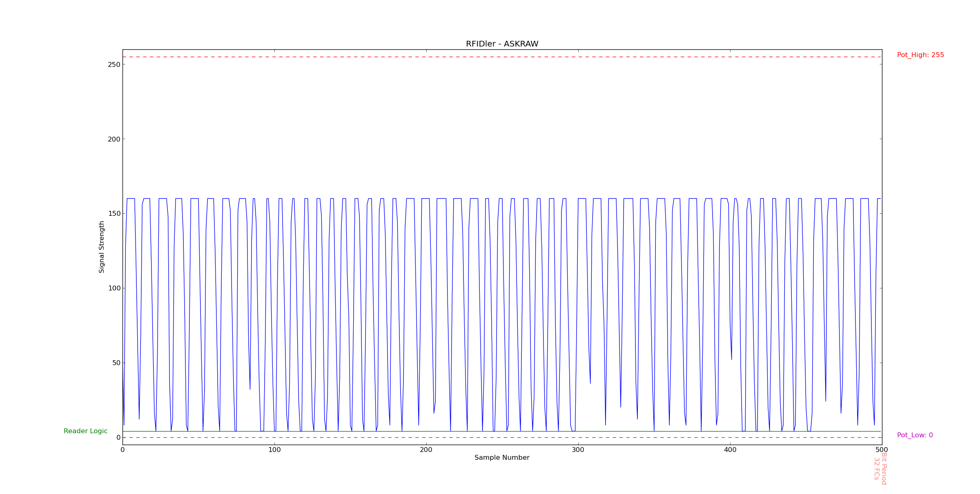Viewport: 980px width, 494px height.
Task: Click the 'Pot_Low: 0' magenta label
Action: click(x=915, y=435)
